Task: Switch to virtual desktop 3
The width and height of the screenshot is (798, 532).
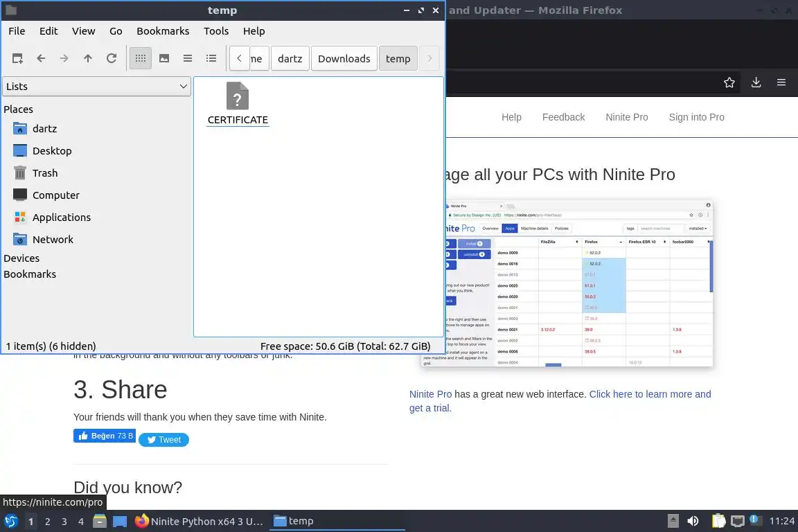Action: coord(64,522)
